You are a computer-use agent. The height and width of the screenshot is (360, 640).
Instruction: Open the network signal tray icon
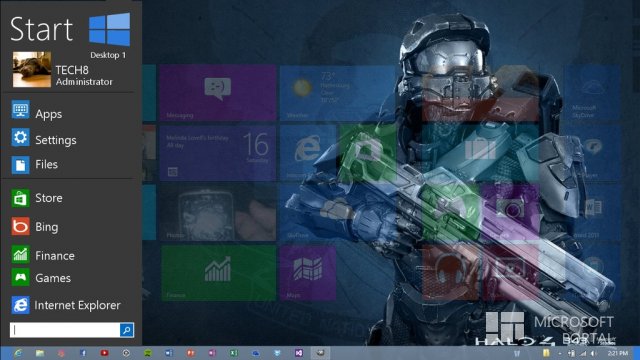point(583,353)
